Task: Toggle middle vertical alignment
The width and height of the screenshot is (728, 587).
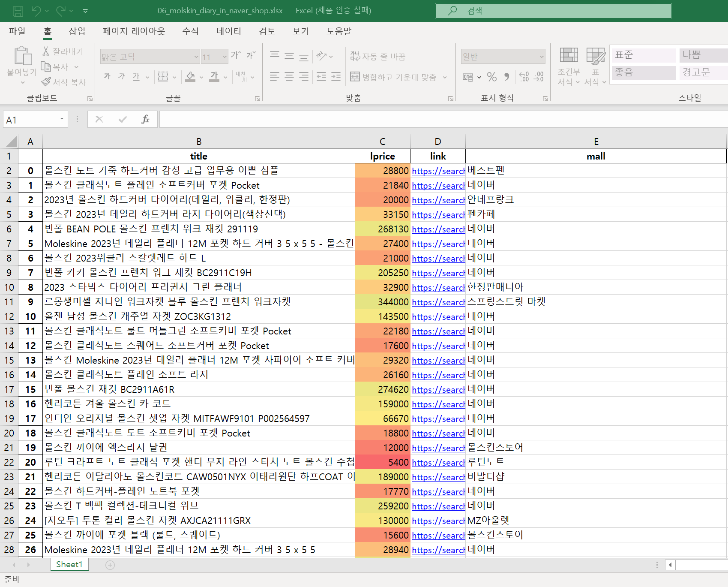Action: coord(289,56)
